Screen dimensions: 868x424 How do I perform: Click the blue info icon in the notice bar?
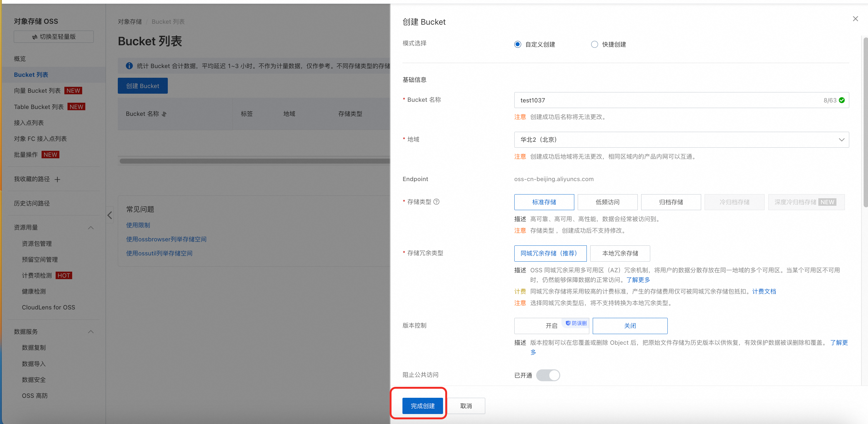coord(129,66)
